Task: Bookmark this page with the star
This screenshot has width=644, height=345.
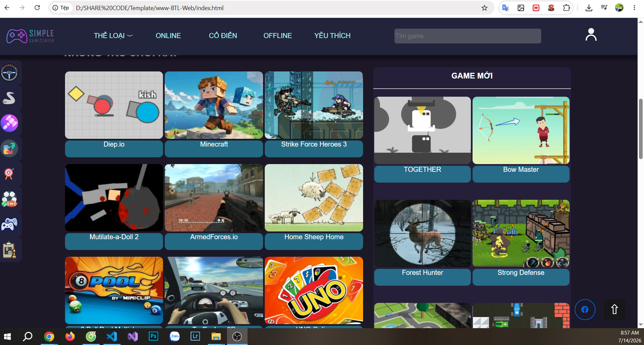Action: tap(484, 8)
